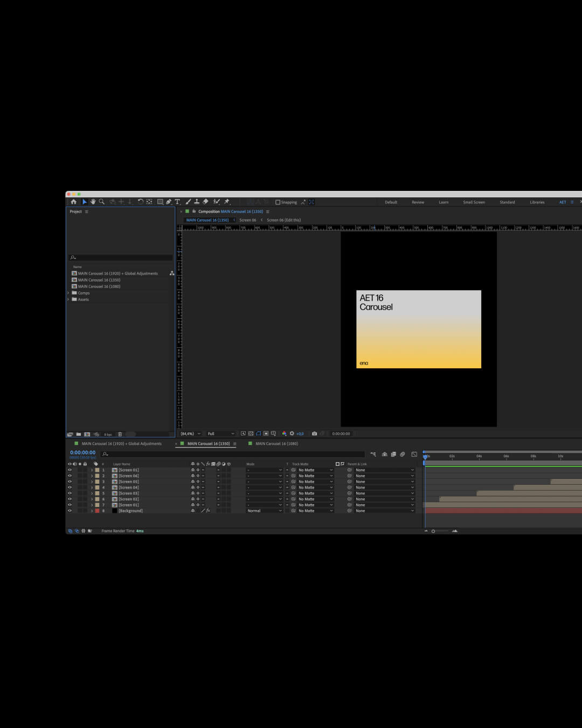Open the Background layer's Normal blend mode dropdown
The width and height of the screenshot is (582, 728).
tap(264, 511)
